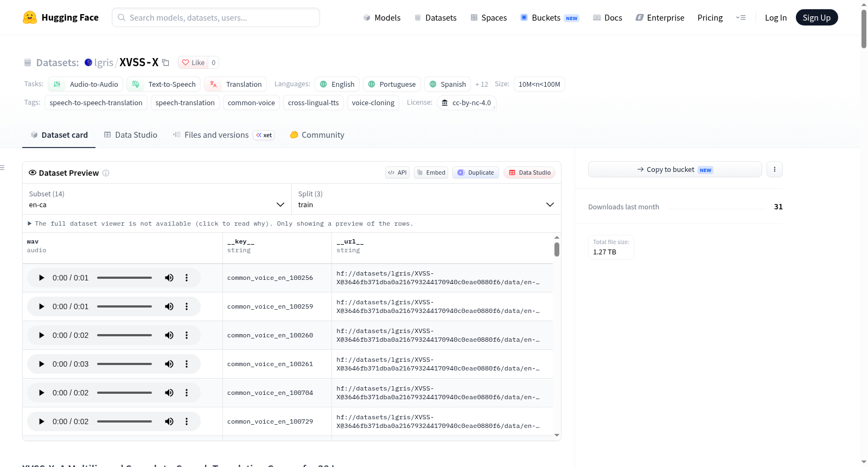Viewport: 868px width, 467px height.
Task: Open the lgris user avatar
Action: pyautogui.click(x=88, y=62)
